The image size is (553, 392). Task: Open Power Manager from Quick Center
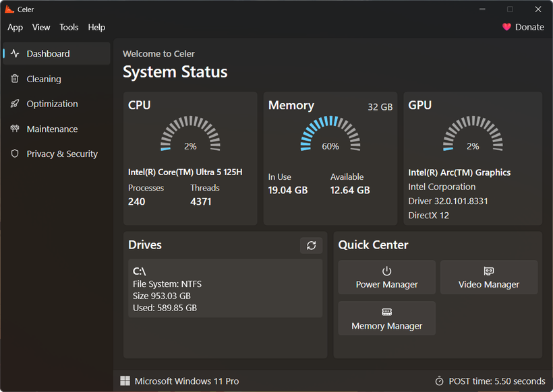pos(386,277)
